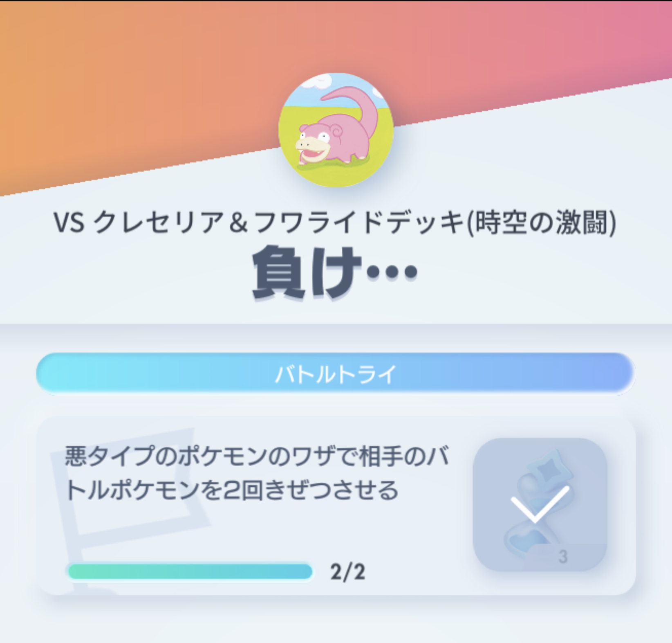Click the reward quantity number 3
This screenshot has width=672, height=643.
[563, 557]
